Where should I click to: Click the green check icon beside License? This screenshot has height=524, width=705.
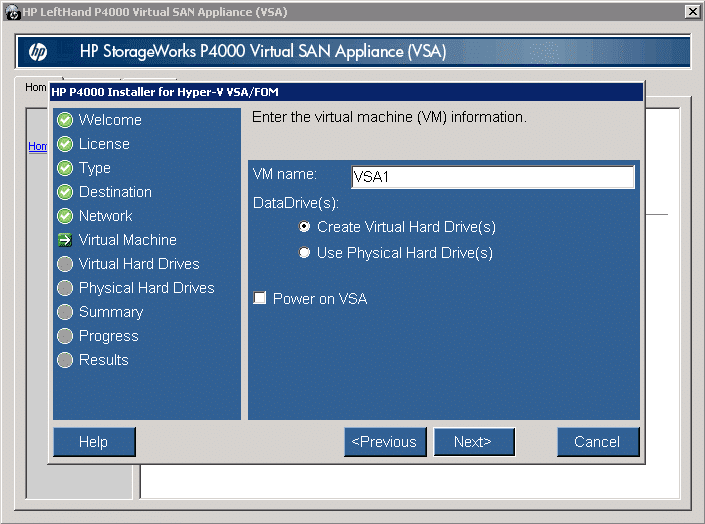coord(65,144)
